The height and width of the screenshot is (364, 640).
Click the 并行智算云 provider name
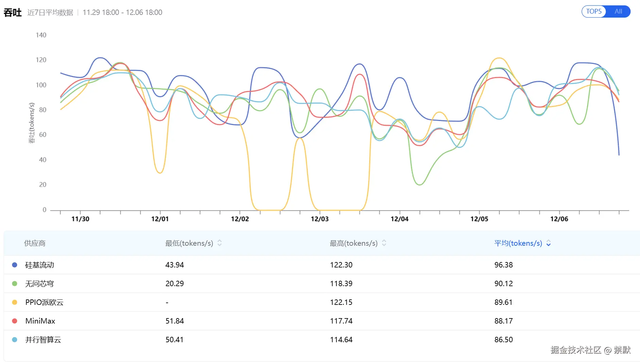[43, 340]
